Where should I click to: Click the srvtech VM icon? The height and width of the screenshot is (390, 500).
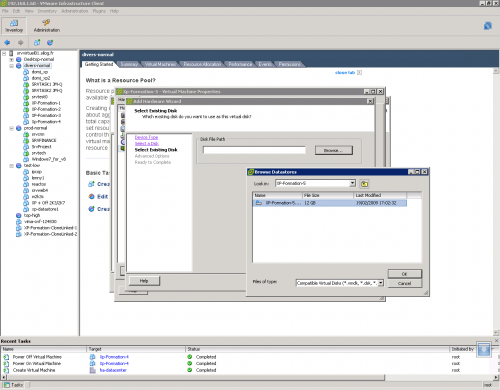(x=26, y=153)
